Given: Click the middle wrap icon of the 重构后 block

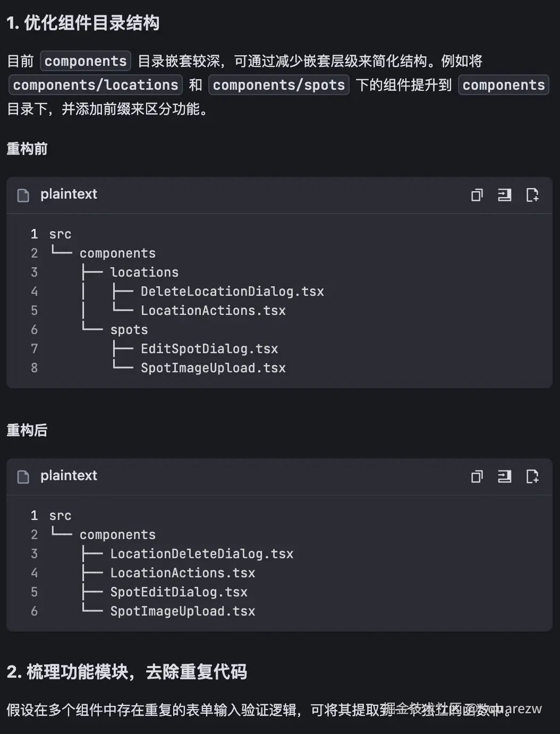Looking at the screenshot, I should 504,476.
